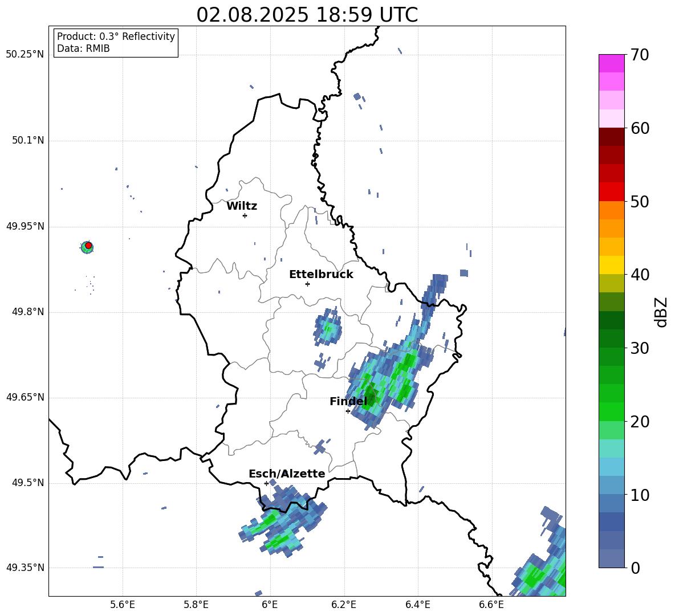Click the 49.8°N latitude label
This screenshot has height=616, width=675.
pyautogui.click(x=27, y=312)
